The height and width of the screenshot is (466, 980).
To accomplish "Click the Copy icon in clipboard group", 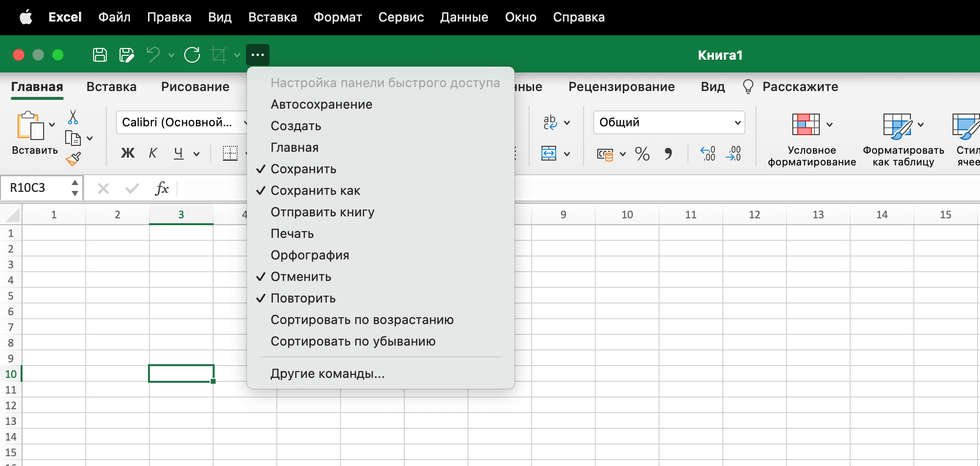I will [73, 138].
